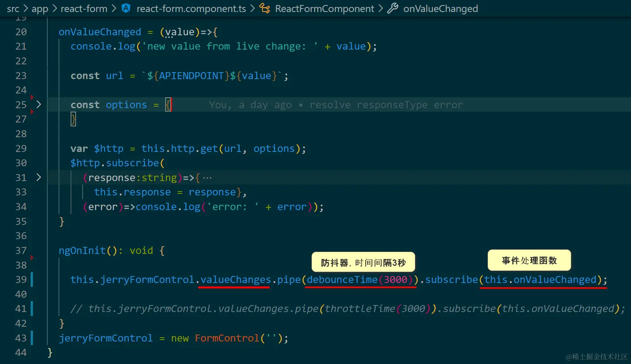Screen dimensions: 631x364
Task: Click the Angular file icon in the breadcrumb
Action: coord(126,8)
